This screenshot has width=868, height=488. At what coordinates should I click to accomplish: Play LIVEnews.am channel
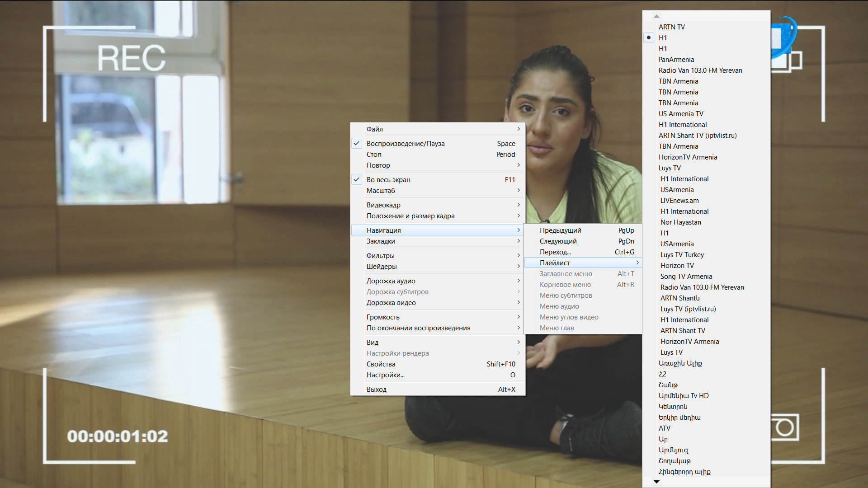(x=679, y=201)
